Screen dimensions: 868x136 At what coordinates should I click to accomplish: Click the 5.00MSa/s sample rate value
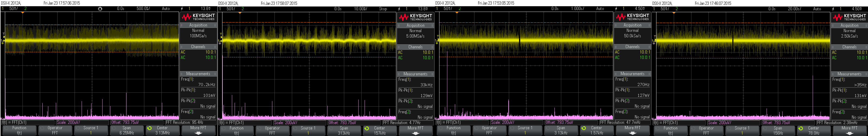(415, 36)
